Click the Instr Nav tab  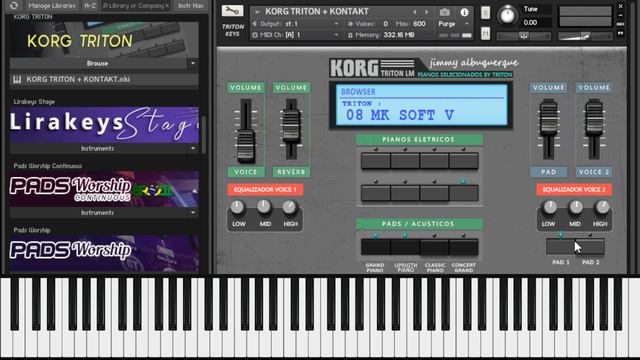(x=191, y=5)
